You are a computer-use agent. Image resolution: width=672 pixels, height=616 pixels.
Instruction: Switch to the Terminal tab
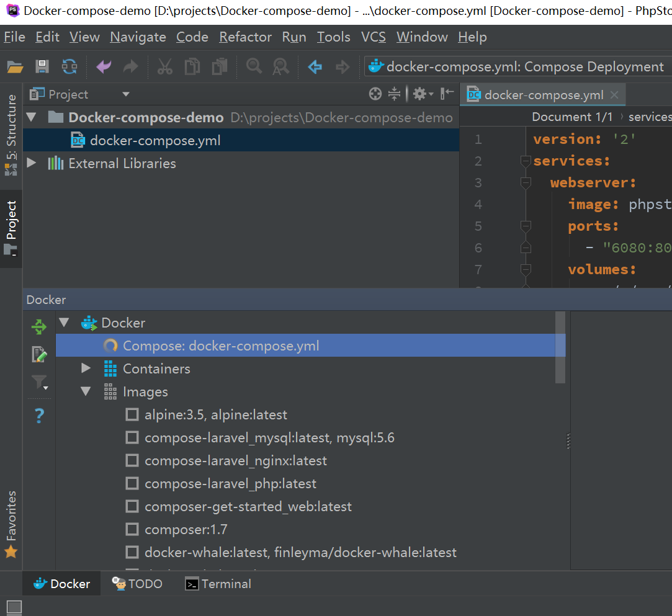coord(218,584)
